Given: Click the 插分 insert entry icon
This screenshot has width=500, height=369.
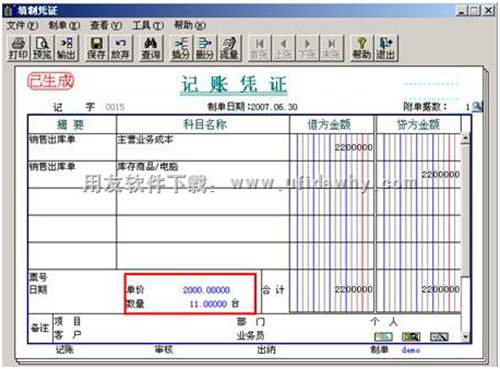Looking at the screenshot, I should click(x=181, y=49).
